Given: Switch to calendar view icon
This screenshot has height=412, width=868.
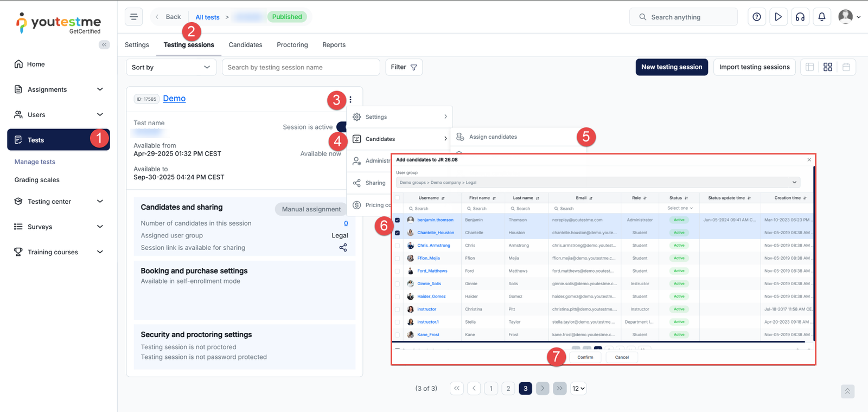Looking at the screenshot, I should [x=846, y=67].
